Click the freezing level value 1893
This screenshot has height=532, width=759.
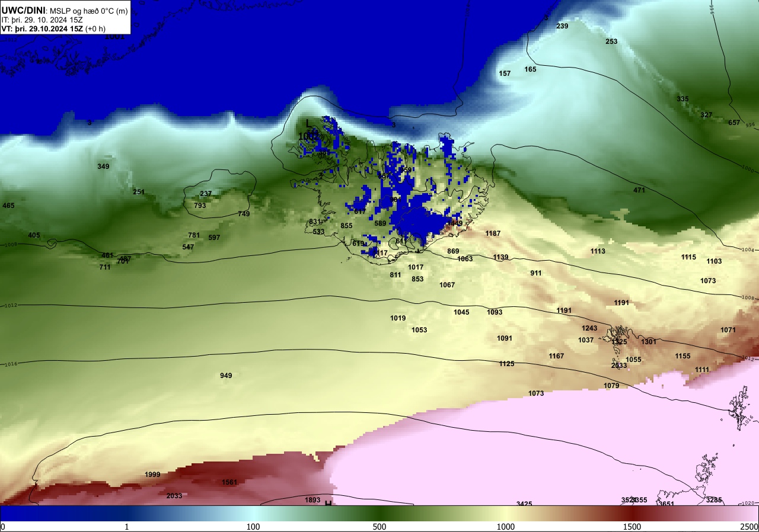point(312,500)
